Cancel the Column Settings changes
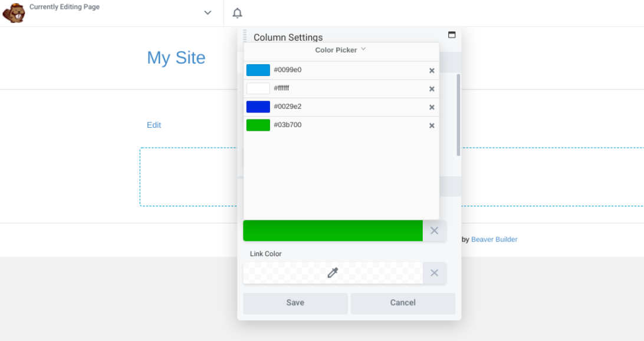Screen dimensions: 644x341 403,302
